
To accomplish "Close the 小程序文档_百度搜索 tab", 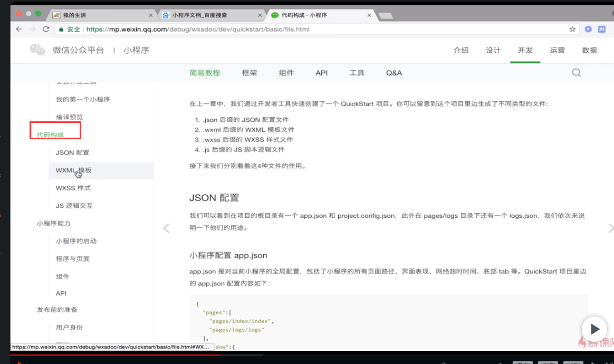I will pos(260,15).
